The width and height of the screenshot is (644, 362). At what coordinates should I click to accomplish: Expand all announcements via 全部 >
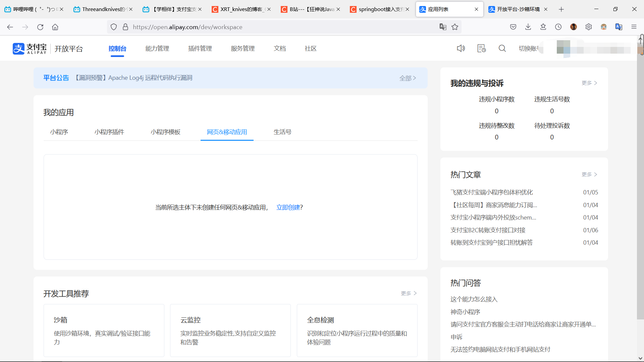point(408,78)
